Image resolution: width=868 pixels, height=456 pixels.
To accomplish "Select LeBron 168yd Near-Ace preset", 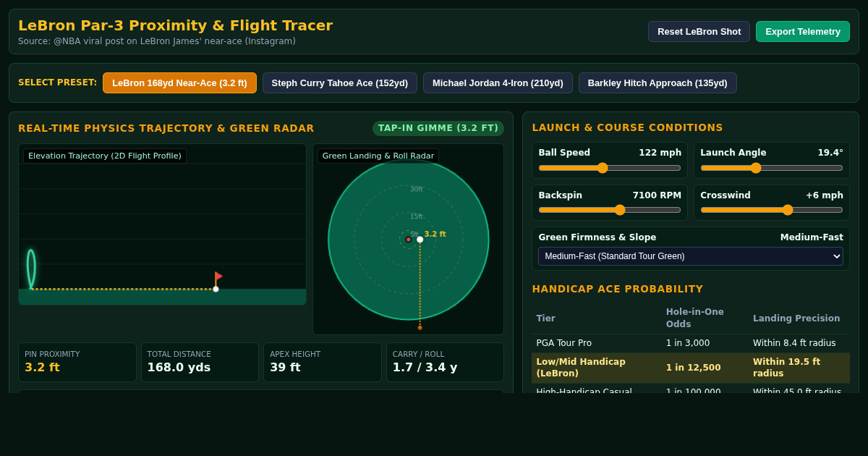I will click(x=179, y=83).
